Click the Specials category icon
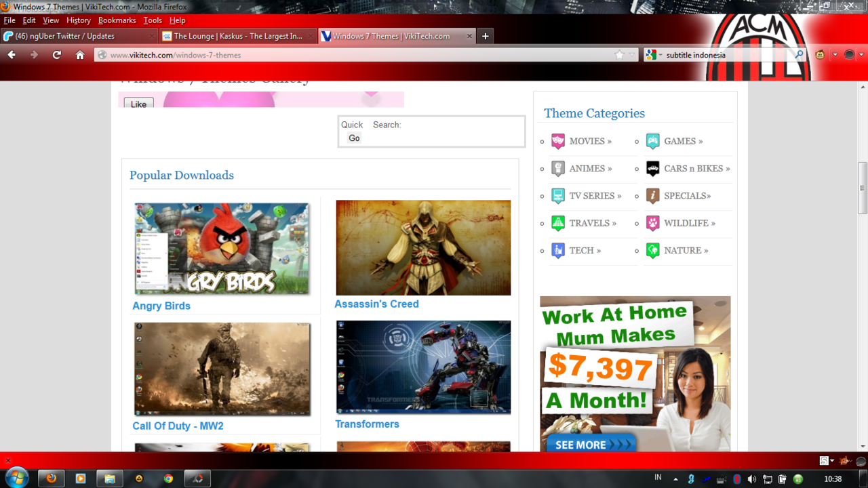Image resolution: width=868 pixels, height=488 pixels. tap(652, 196)
